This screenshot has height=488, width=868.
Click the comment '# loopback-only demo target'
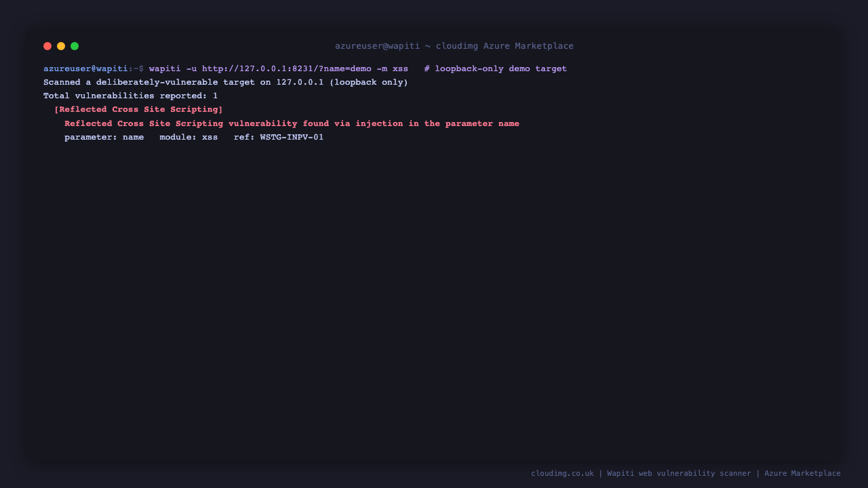[x=496, y=68]
